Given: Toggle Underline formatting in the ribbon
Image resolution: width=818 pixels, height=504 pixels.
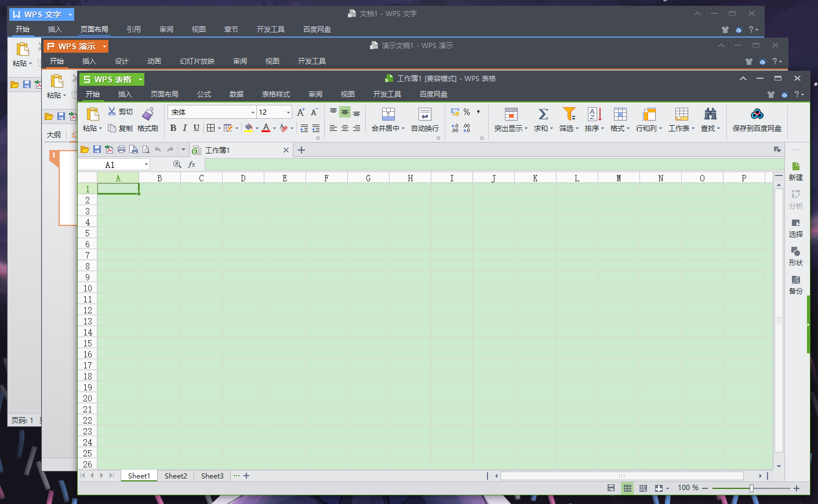Looking at the screenshot, I should [197, 128].
